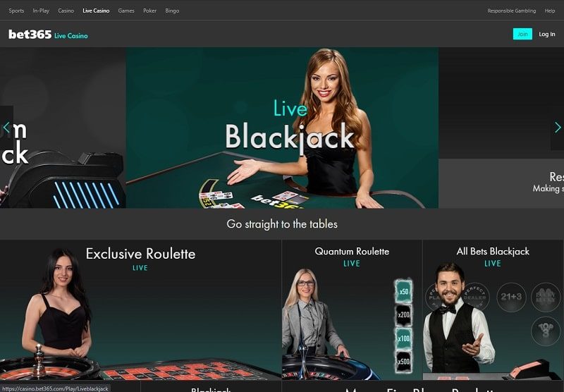Open the Live Blackjack banner
Viewport: 564px width, 392px height.
tap(282, 128)
